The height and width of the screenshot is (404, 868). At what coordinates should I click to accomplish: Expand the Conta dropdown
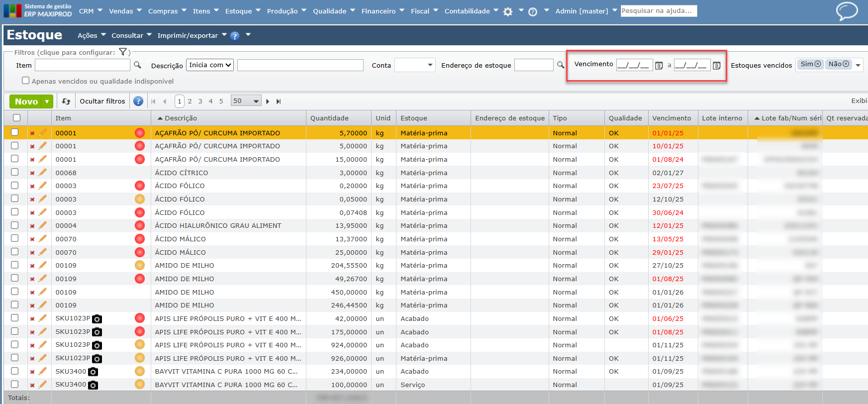coord(415,65)
